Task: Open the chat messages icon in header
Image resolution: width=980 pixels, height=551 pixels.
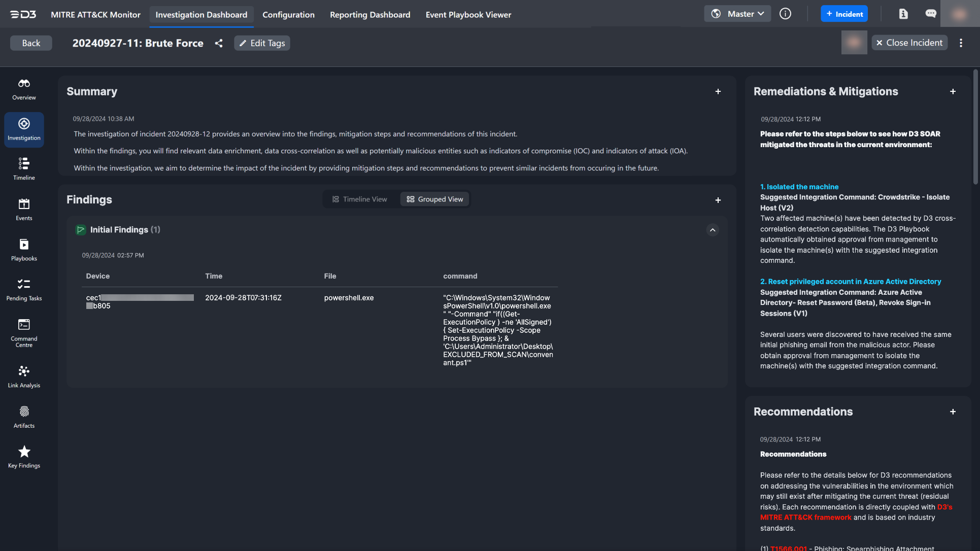Action: tap(930, 14)
